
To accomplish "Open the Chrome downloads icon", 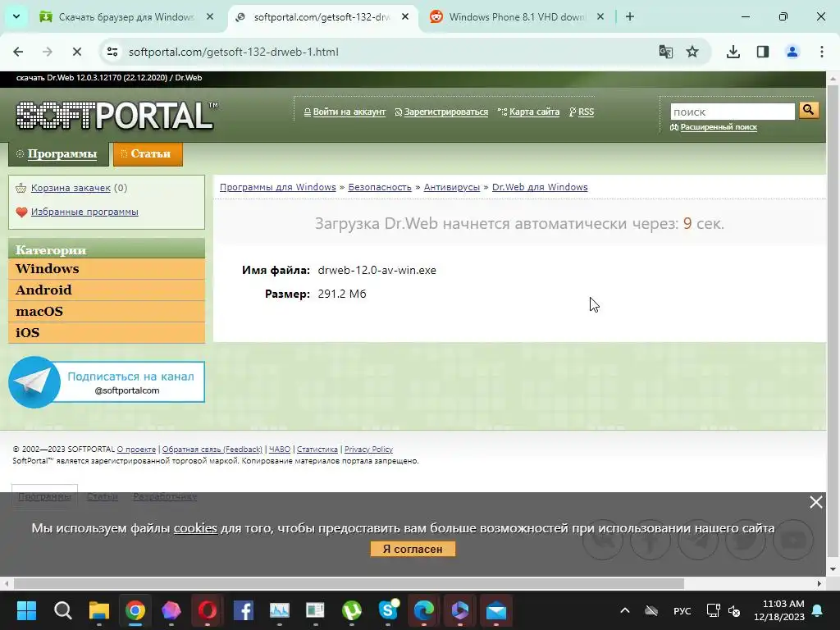I will [x=733, y=52].
